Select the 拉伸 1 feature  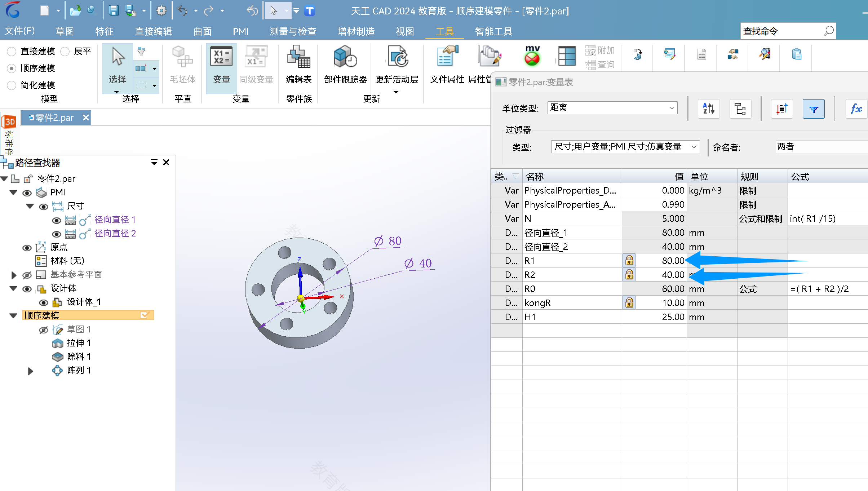[79, 343]
